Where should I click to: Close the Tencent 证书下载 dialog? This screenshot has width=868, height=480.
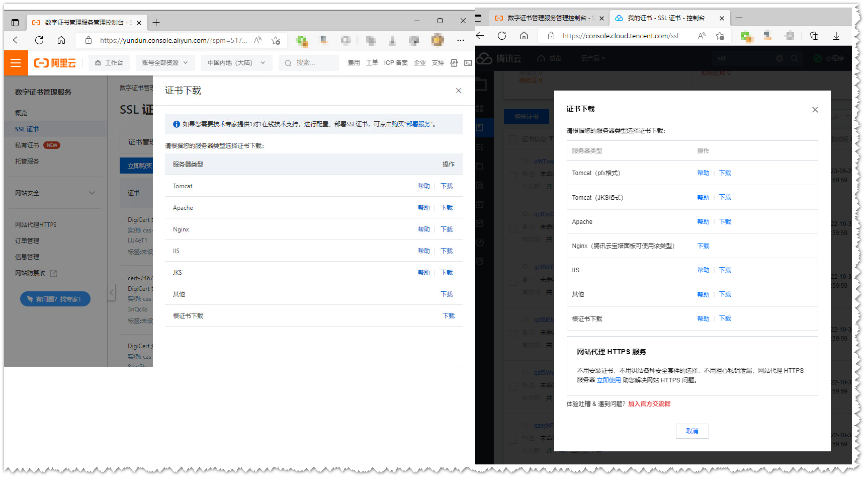[x=815, y=110]
